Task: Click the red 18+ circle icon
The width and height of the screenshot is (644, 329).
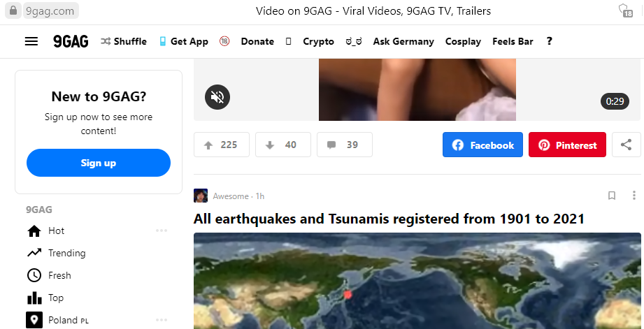Action: pyautogui.click(x=224, y=41)
